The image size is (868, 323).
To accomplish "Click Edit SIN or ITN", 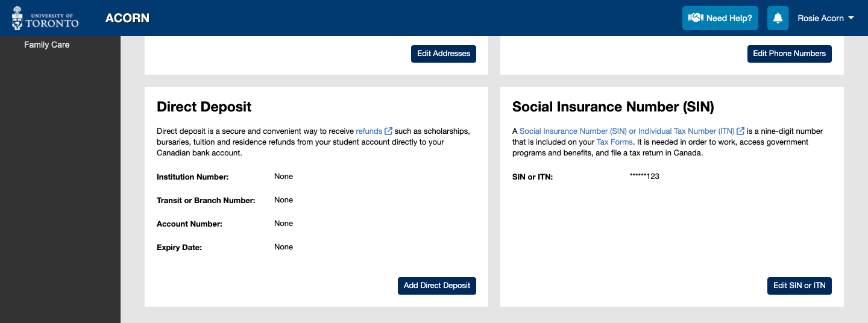I will (799, 286).
